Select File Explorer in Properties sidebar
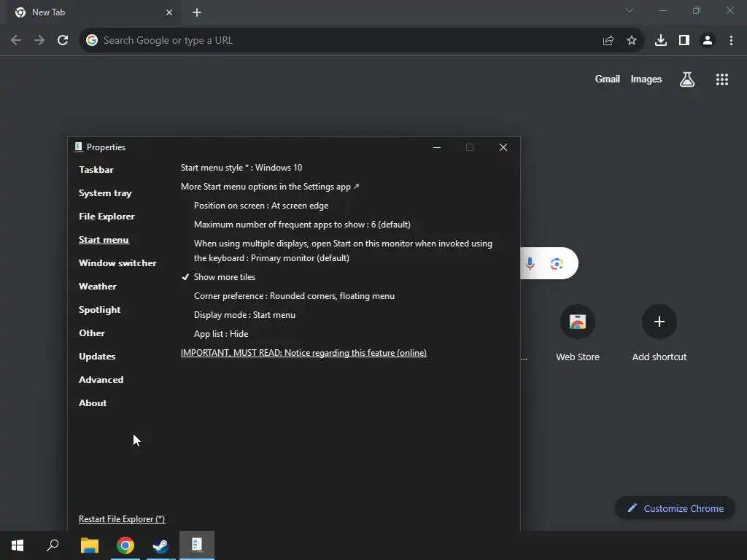 107,216
